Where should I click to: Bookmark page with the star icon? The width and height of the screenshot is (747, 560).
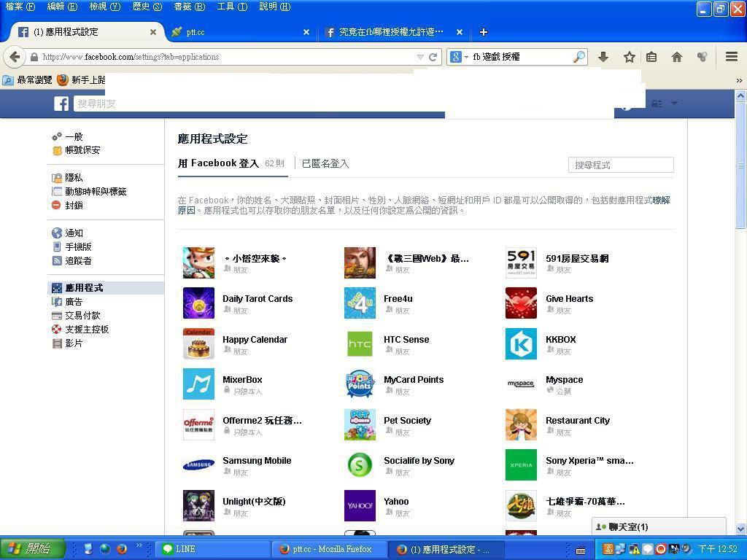[629, 57]
